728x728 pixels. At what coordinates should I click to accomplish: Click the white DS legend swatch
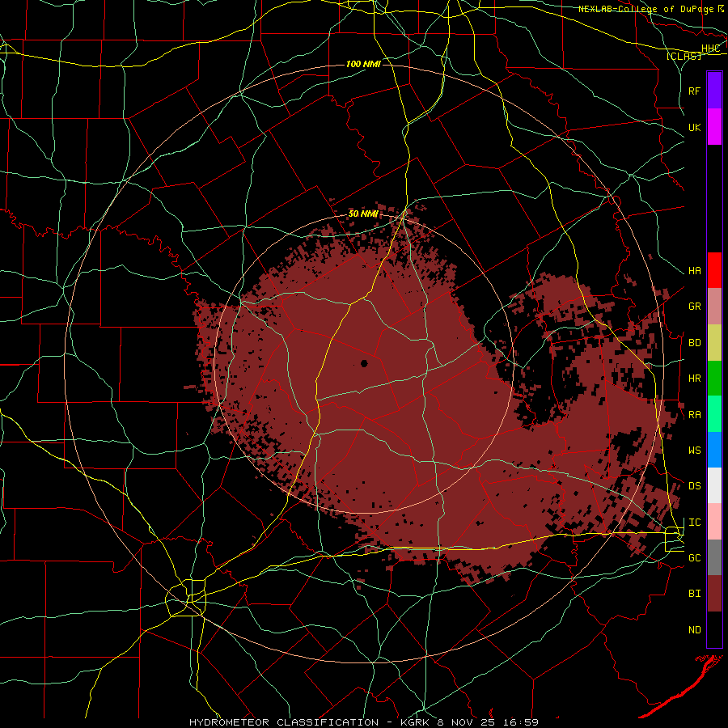click(714, 485)
